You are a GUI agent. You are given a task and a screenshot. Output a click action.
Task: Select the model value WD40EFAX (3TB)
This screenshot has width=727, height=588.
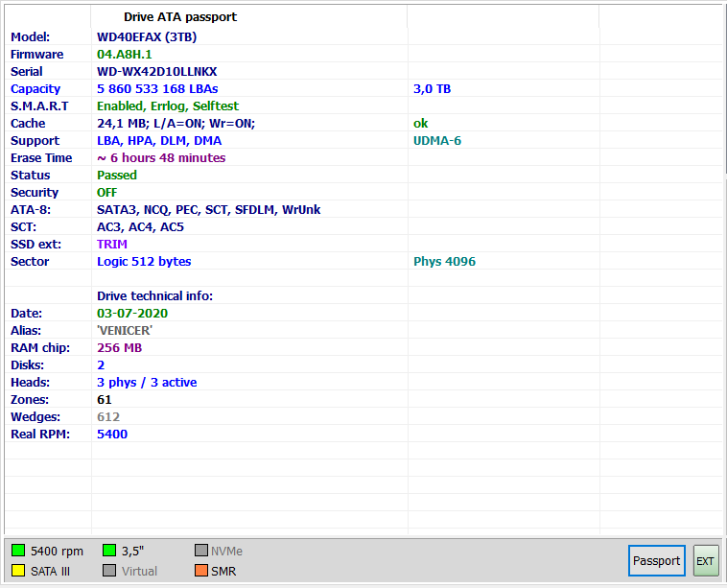(x=147, y=36)
